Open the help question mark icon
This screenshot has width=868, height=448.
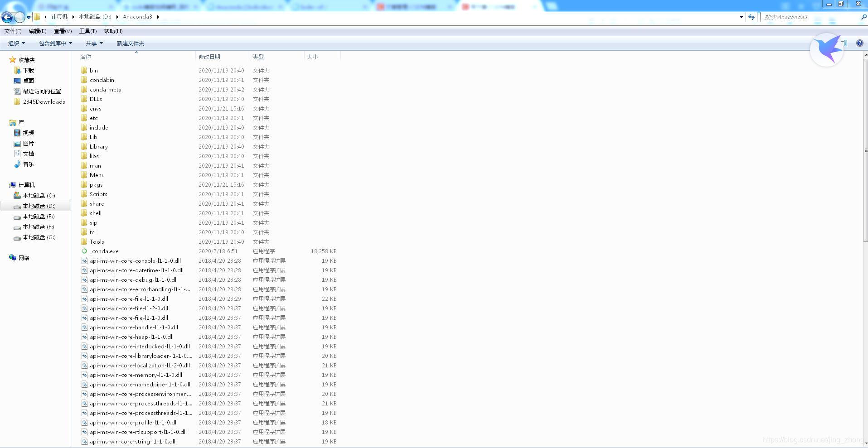pyautogui.click(x=859, y=43)
